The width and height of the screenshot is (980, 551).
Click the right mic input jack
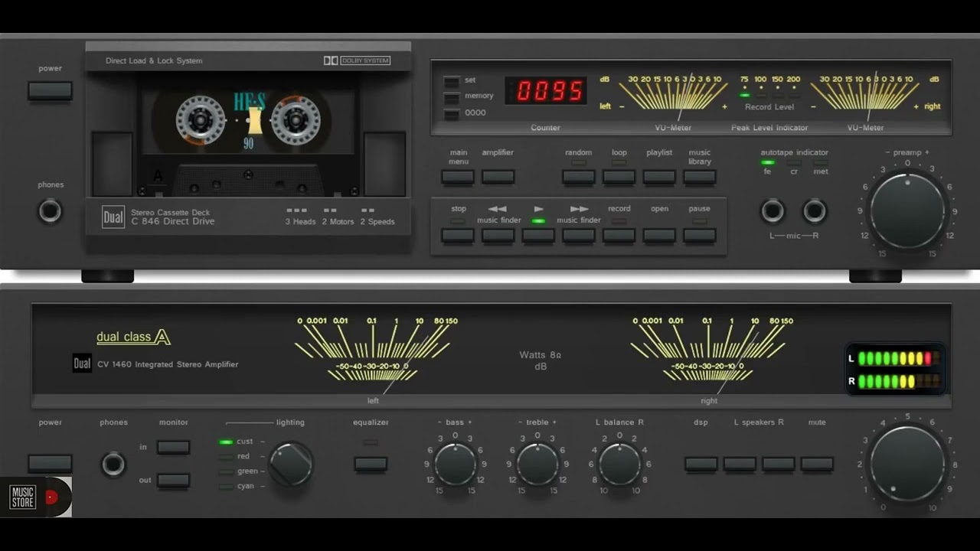click(x=815, y=210)
